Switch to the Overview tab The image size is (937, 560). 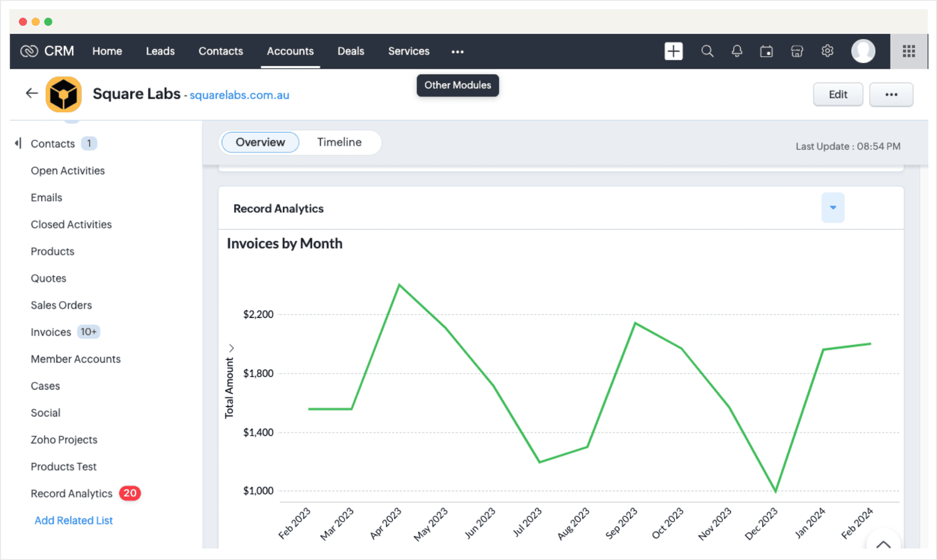[260, 142]
